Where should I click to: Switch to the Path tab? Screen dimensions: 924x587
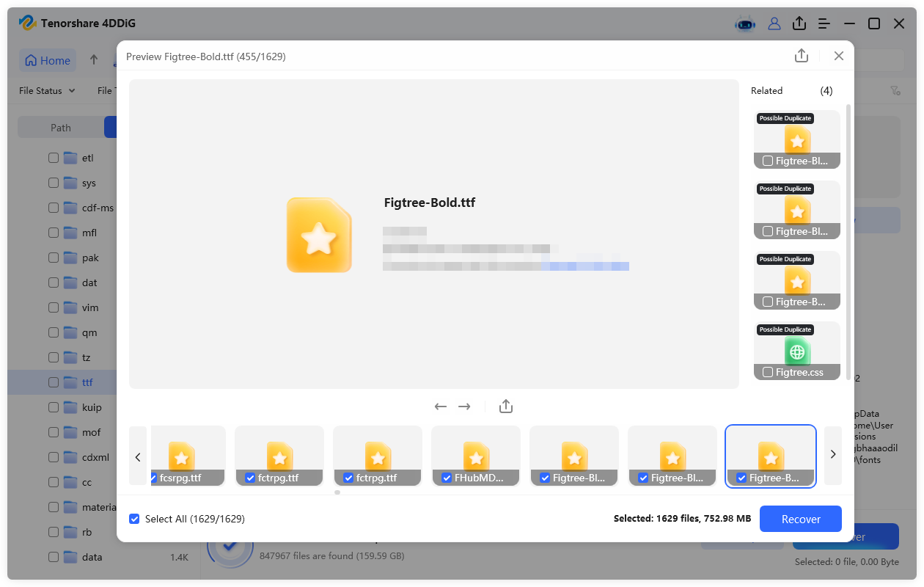point(61,128)
